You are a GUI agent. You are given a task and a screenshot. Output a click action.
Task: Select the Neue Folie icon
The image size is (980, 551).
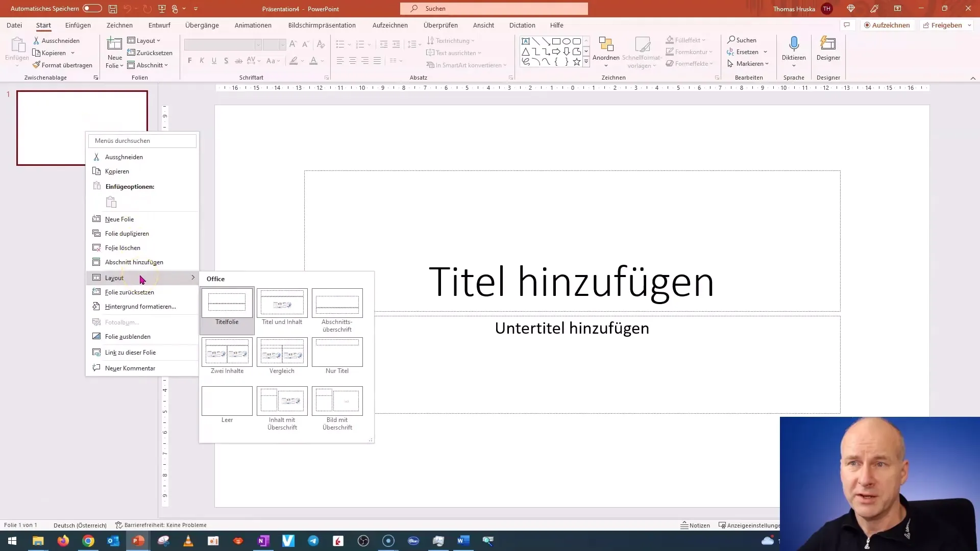(x=96, y=219)
